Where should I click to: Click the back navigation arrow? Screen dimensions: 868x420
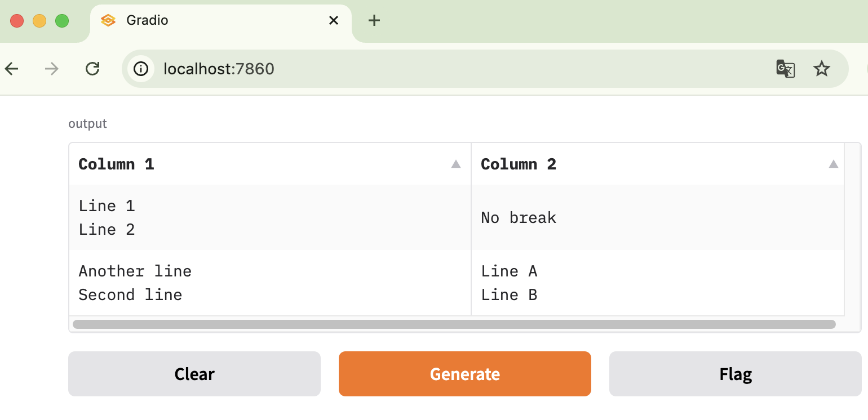pos(11,69)
